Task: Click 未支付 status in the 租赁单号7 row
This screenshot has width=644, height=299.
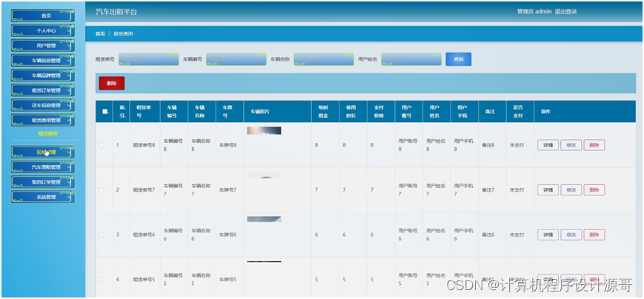Action: pos(517,190)
